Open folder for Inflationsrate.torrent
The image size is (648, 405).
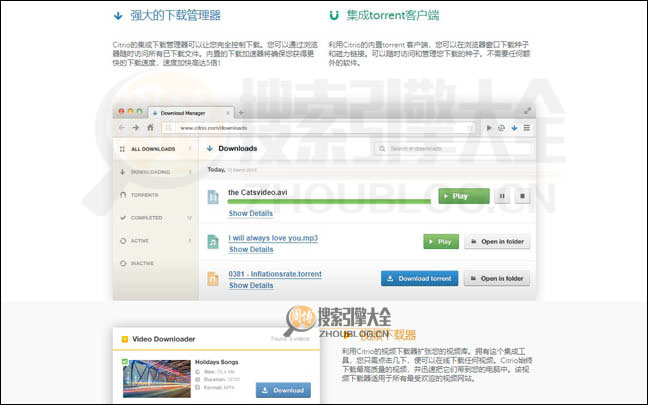point(497,279)
